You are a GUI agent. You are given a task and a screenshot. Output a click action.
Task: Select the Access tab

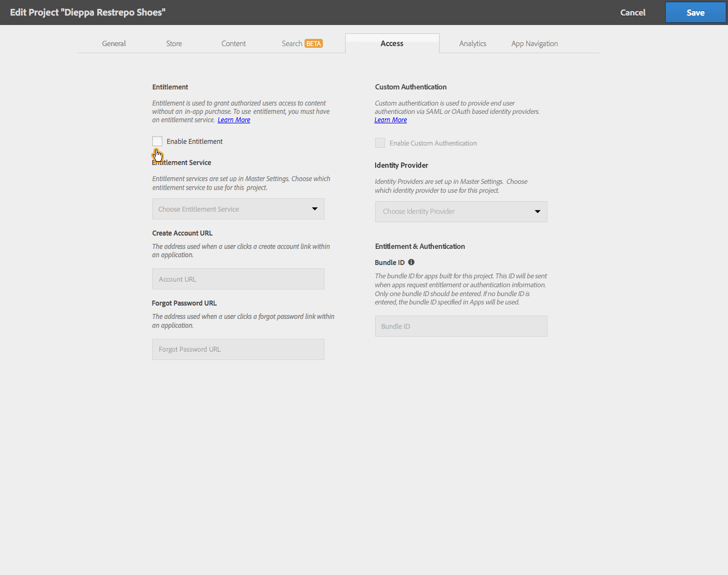392,43
